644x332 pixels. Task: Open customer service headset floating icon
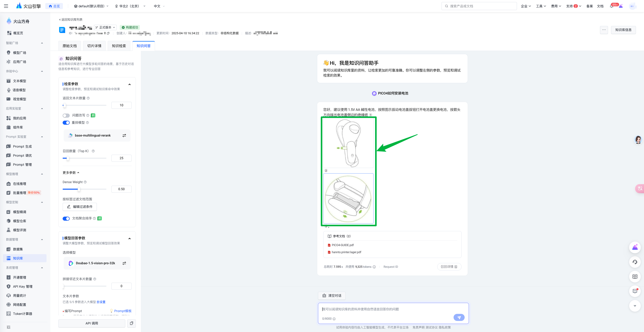click(635, 262)
